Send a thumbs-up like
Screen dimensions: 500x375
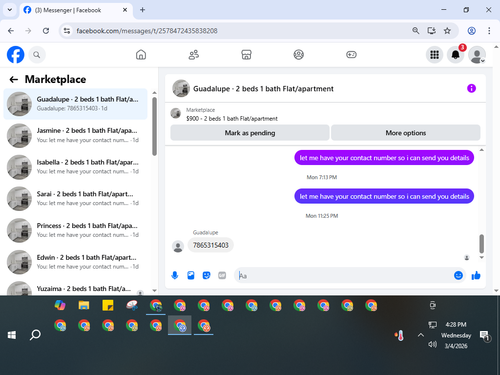(x=476, y=275)
